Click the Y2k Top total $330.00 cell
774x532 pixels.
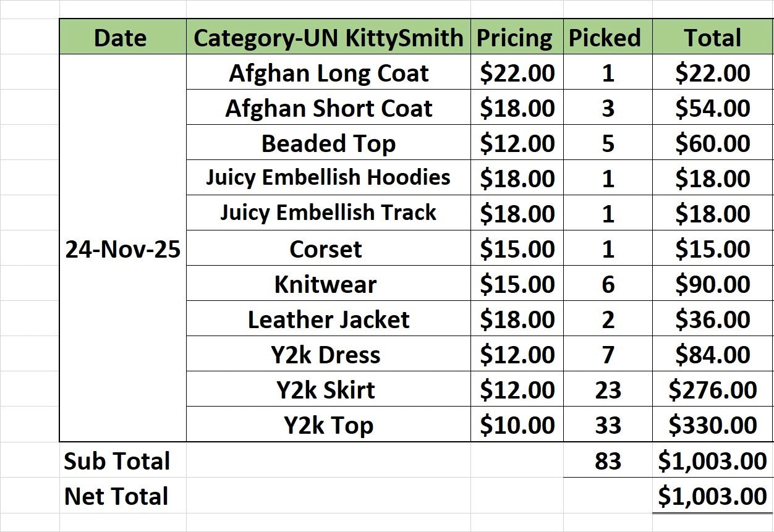tap(713, 424)
